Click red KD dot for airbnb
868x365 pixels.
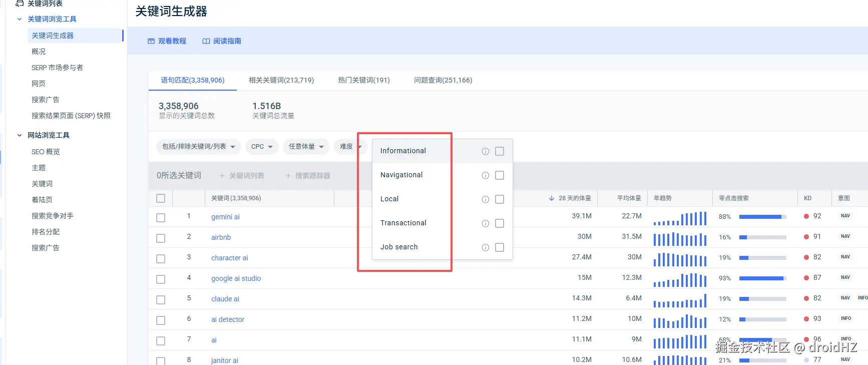pos(806,237)
